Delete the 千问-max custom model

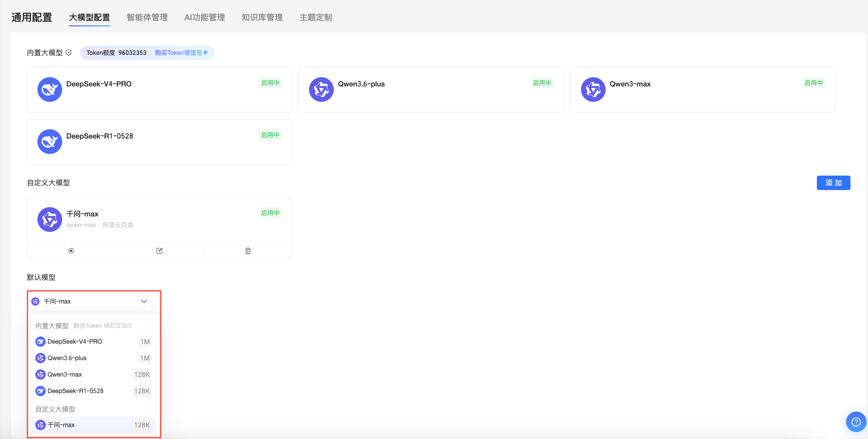point(248,251)
